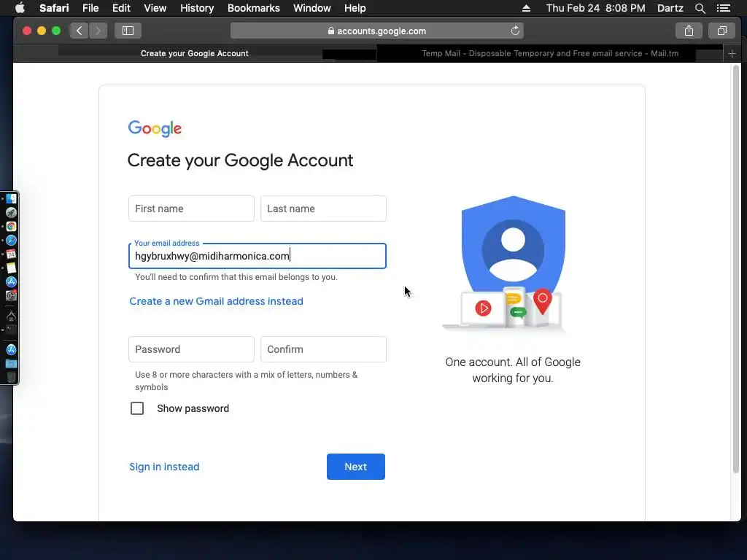Show the Safari sidebar
Screen dimensions: 747x560
(x=128, y=31)
